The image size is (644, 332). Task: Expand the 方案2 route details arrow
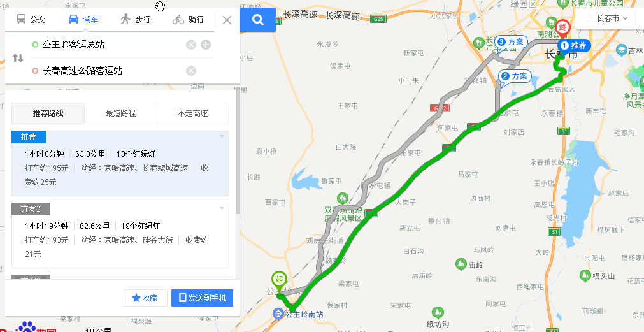click(222, 209)
